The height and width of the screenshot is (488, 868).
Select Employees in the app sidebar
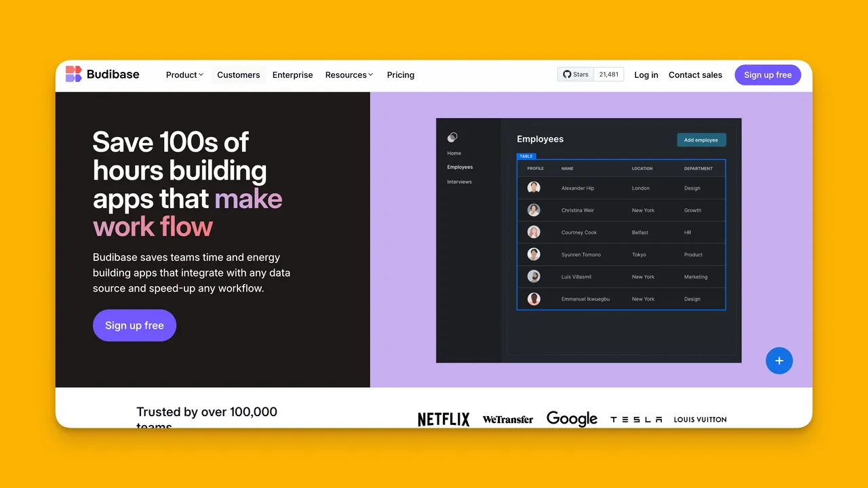click(460, 167)
